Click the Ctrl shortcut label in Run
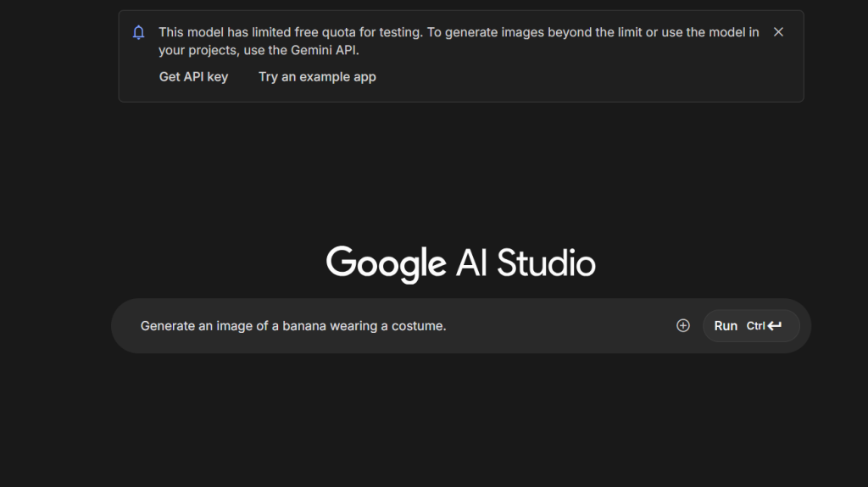868x487 pixels. tap(755, 326)
